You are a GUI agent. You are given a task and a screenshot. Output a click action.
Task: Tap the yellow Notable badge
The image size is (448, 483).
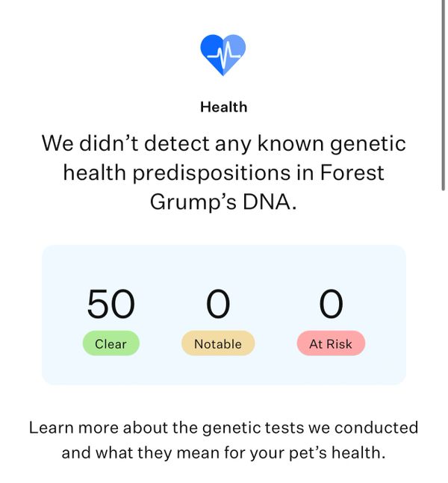(x=218, y=343)
